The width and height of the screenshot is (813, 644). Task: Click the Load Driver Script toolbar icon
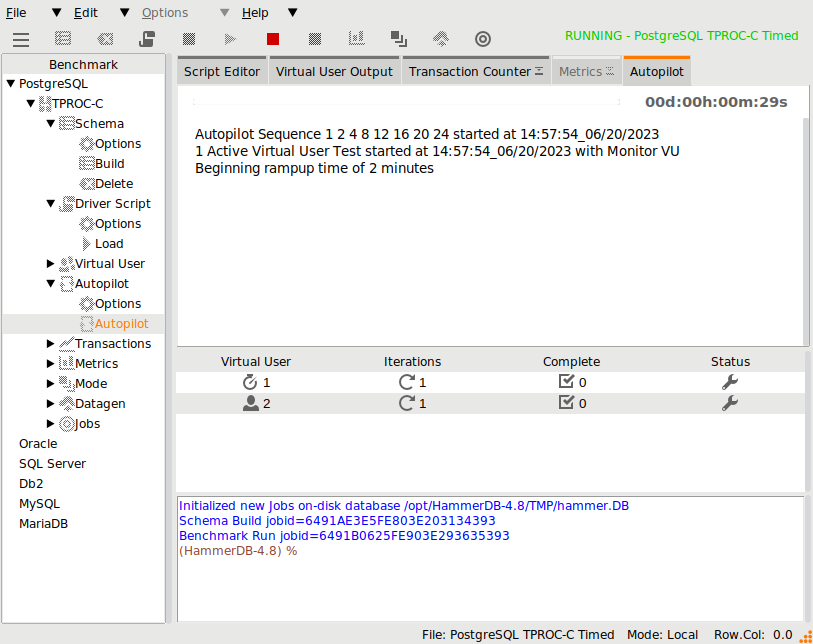(x=147, y=39)
